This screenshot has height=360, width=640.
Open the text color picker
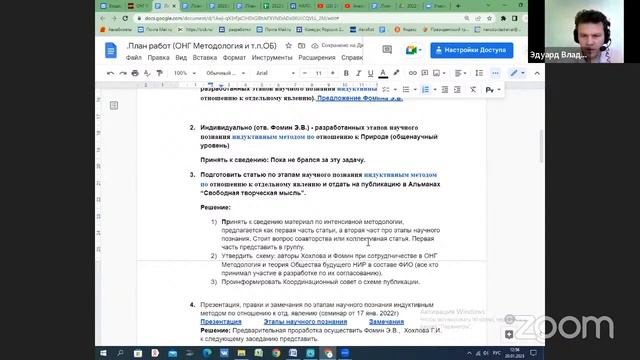pos(383,73)
